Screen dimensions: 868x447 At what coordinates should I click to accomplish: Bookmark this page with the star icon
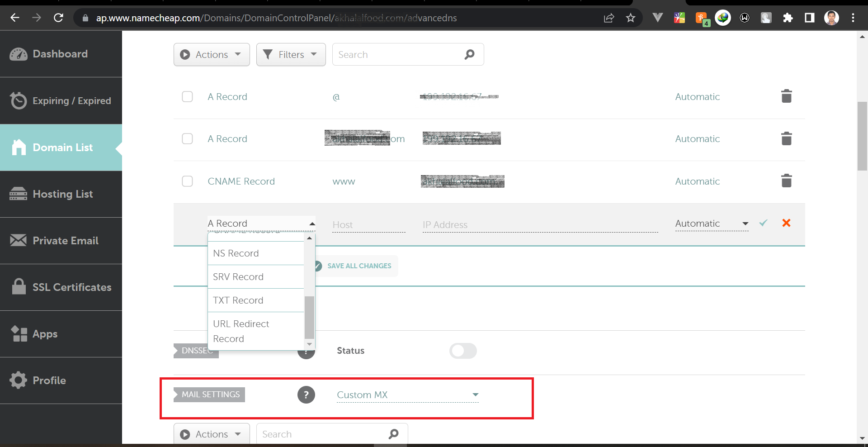click(x=631, y=18)
